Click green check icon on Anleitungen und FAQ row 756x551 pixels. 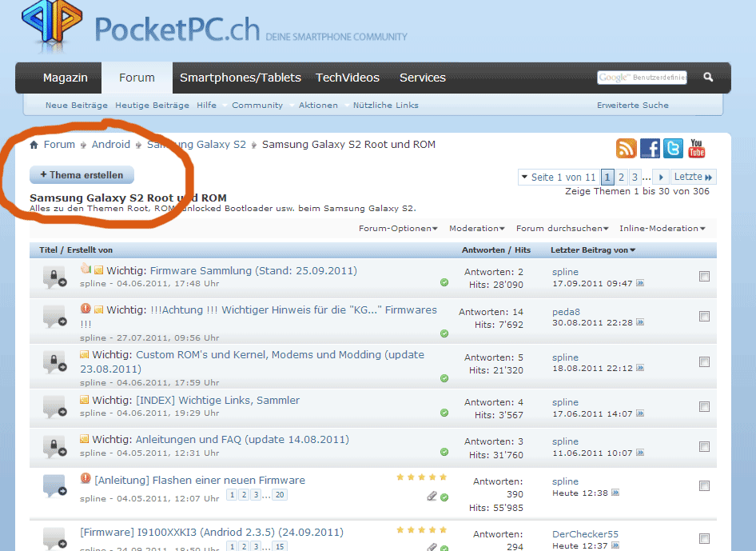click(x=444, y=452)
